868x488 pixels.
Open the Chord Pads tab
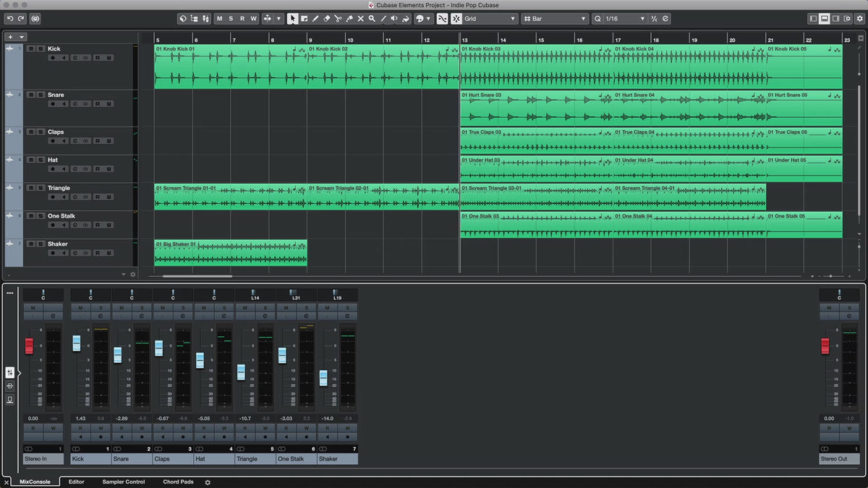[178, 481]
